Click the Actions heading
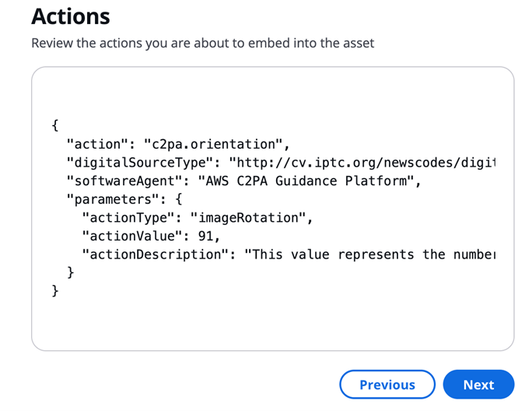 coord(71,16)
